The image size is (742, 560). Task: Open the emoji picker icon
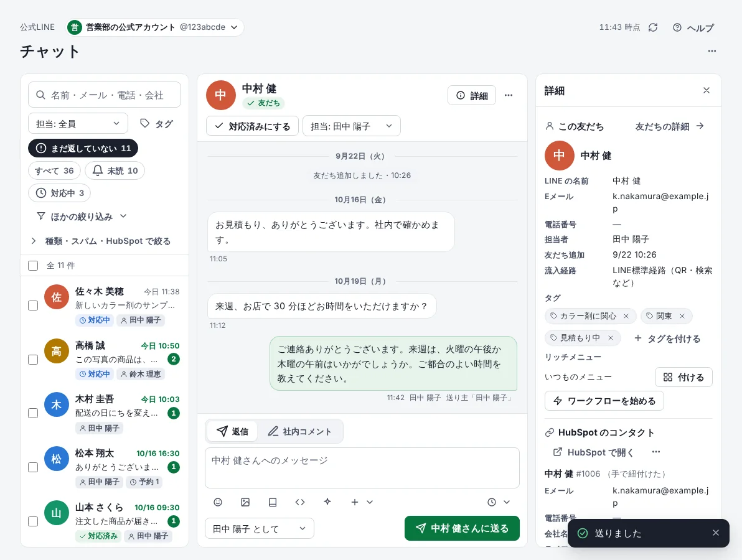click(x=218, y=502)
